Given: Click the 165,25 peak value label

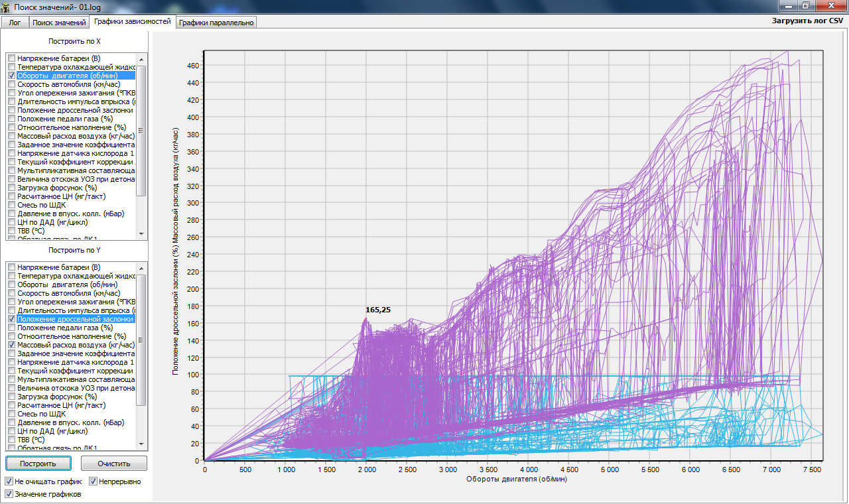Looking at the screenshot, I should point(377,310).
